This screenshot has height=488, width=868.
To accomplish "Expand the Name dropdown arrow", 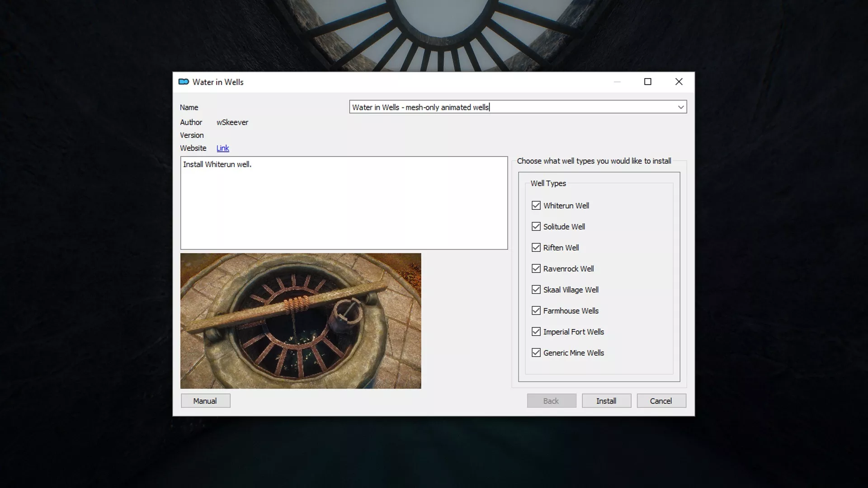I will pyautogui.click(x=680, y=107).
